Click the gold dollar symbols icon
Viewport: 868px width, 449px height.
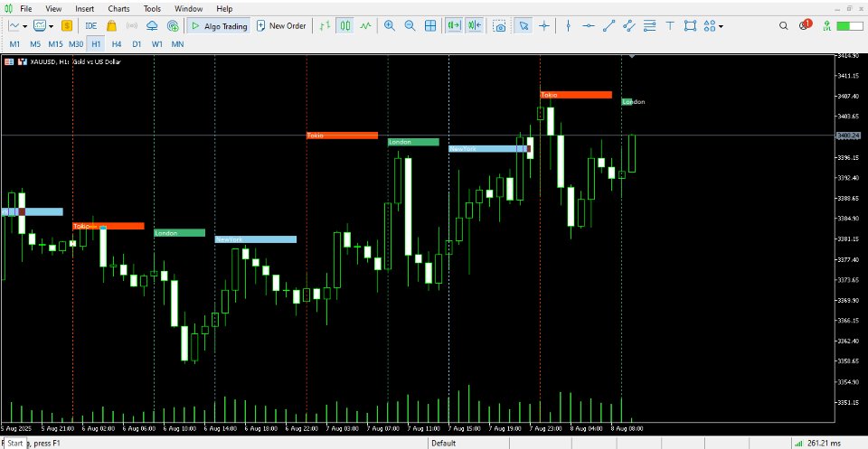point(66,25)
